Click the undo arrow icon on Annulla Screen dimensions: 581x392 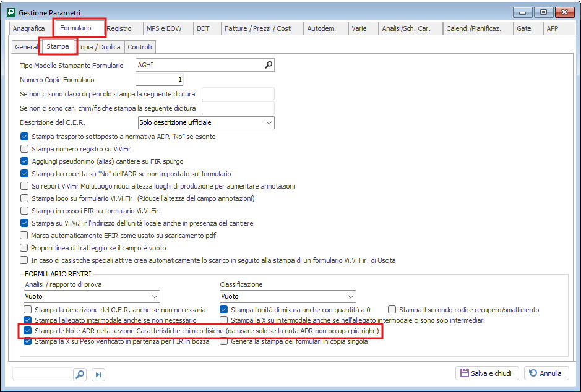(532, 373)
